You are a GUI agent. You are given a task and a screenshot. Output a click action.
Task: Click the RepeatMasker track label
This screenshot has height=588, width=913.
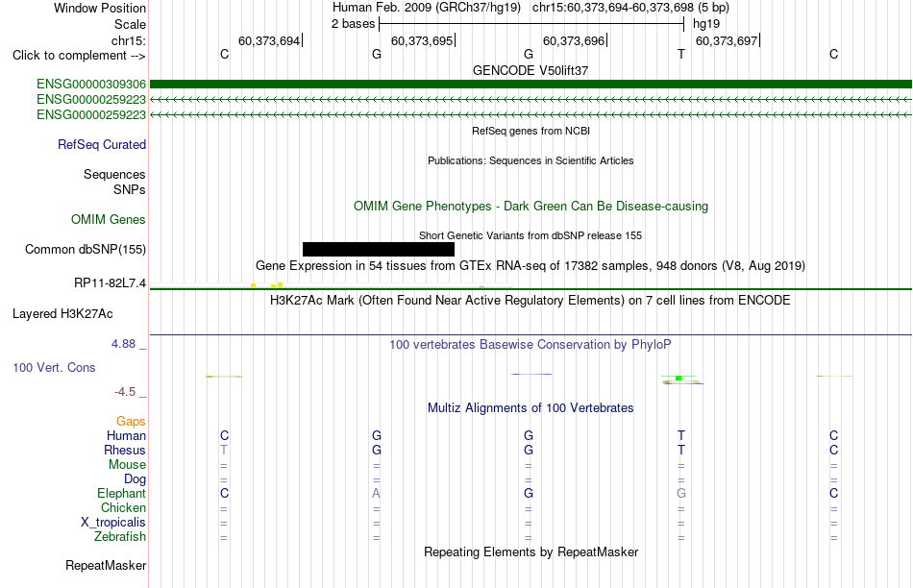click(106, 565)
